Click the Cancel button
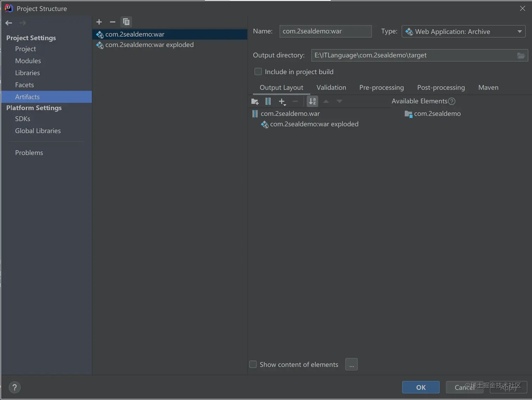Screen dimensions: 532x400 tap(464, 387)
